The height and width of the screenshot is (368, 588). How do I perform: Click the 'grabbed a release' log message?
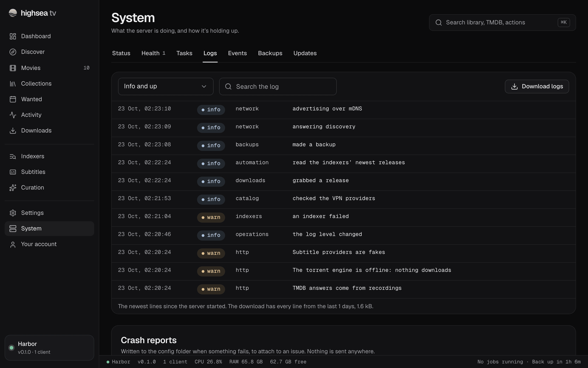click(x=320, y=180)
